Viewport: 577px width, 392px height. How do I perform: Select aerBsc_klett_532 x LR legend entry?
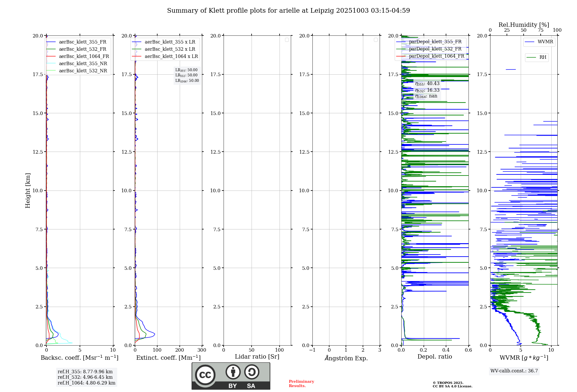tap(170, 49)
